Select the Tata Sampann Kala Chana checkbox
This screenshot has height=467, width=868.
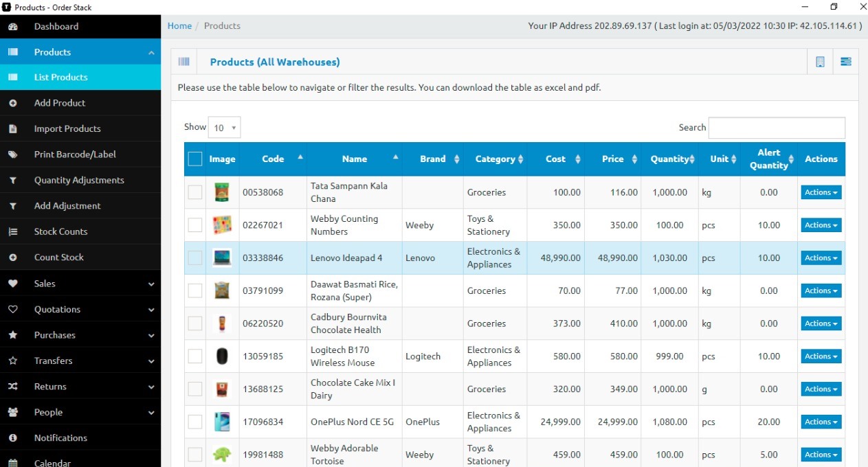(195, 192)
